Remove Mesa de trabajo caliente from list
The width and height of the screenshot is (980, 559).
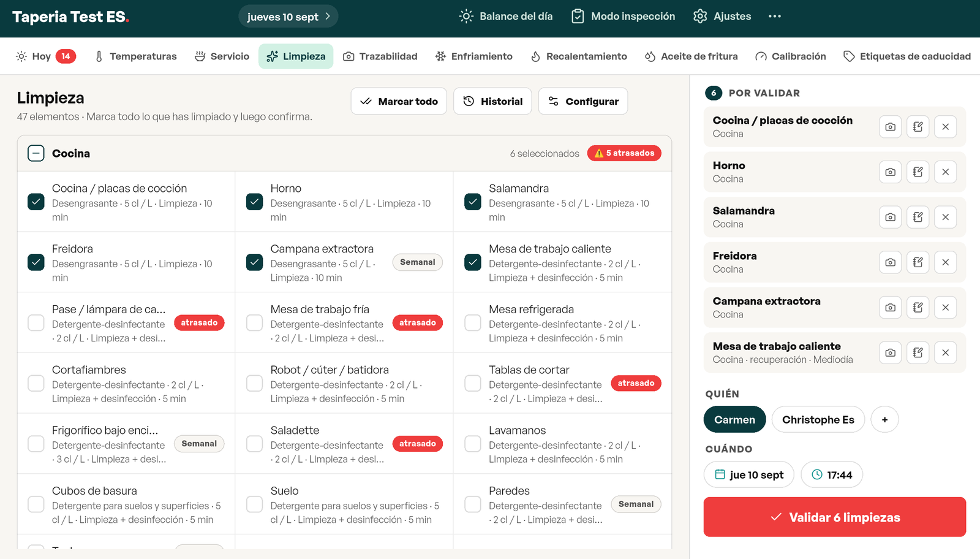(946, 352)
